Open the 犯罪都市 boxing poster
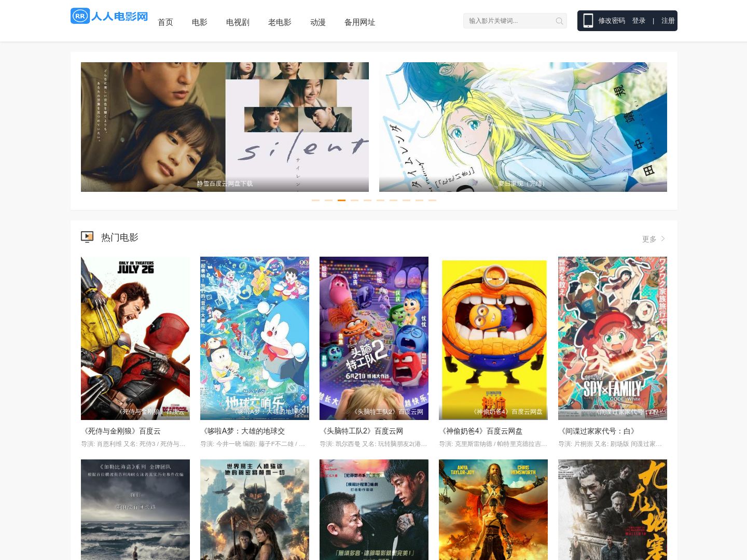Image resolution: width=747 pixels, height=560 pixels. point(374,510)
